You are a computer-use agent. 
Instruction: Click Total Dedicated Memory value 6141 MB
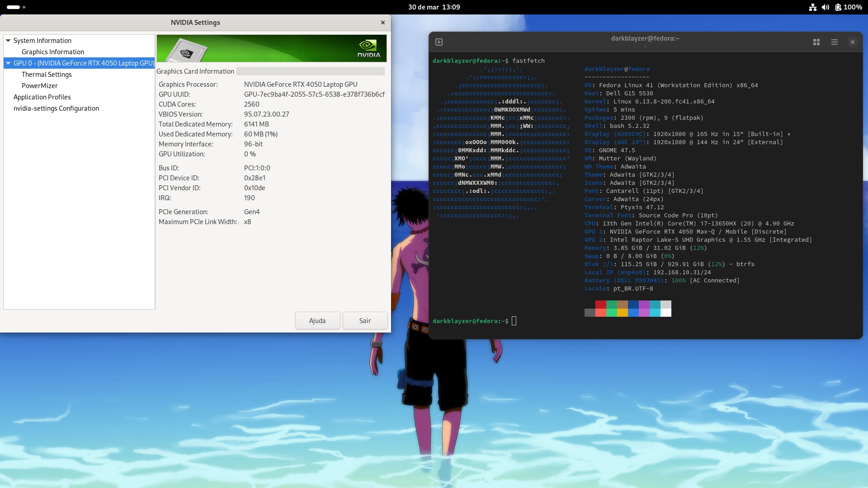click(256, 124)
